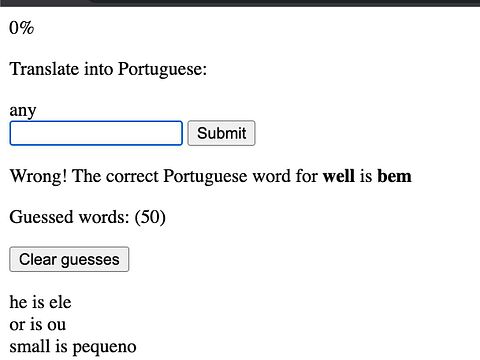This screenshot has width=480, height=360.
Task: Click the 'Guessed words:' label
Action: 69,217
